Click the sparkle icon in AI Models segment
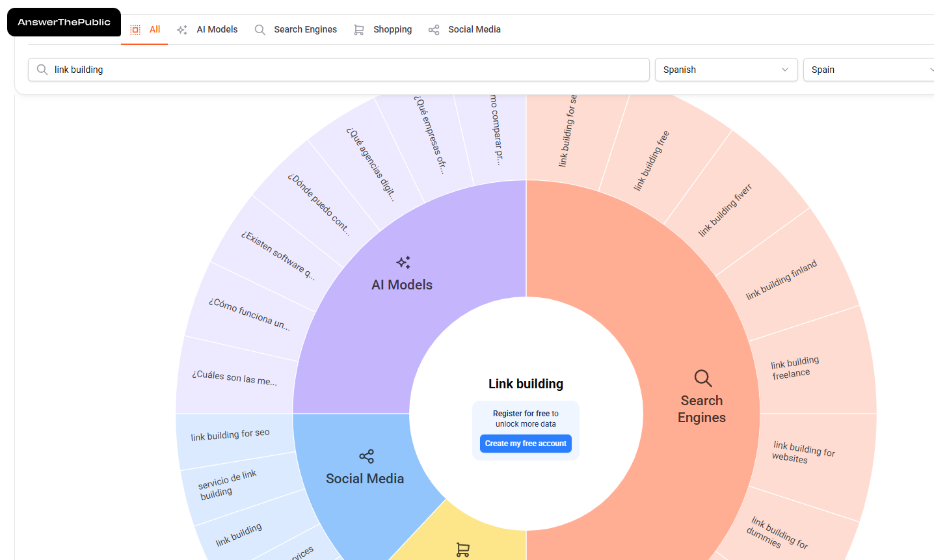 point(403,262)
